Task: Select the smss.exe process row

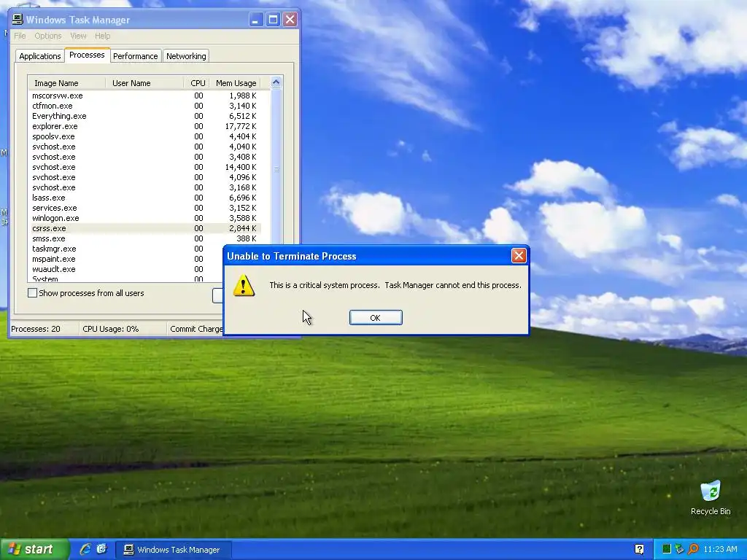Action: point(145,238)
